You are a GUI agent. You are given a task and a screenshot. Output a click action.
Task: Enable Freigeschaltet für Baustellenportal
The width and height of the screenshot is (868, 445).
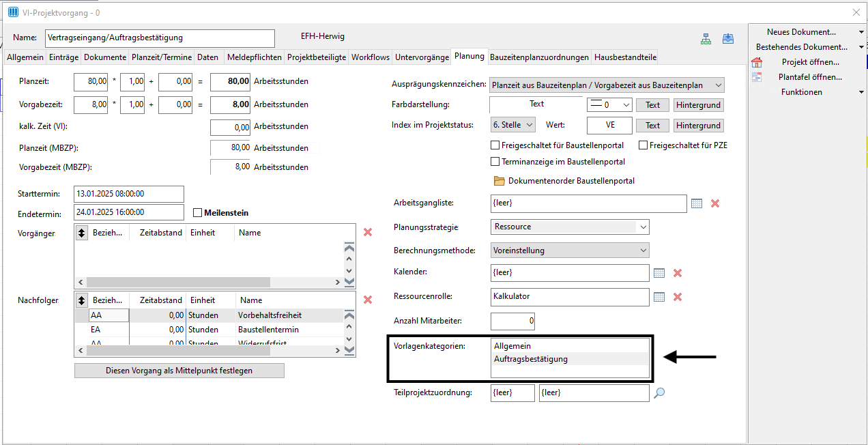495,145
